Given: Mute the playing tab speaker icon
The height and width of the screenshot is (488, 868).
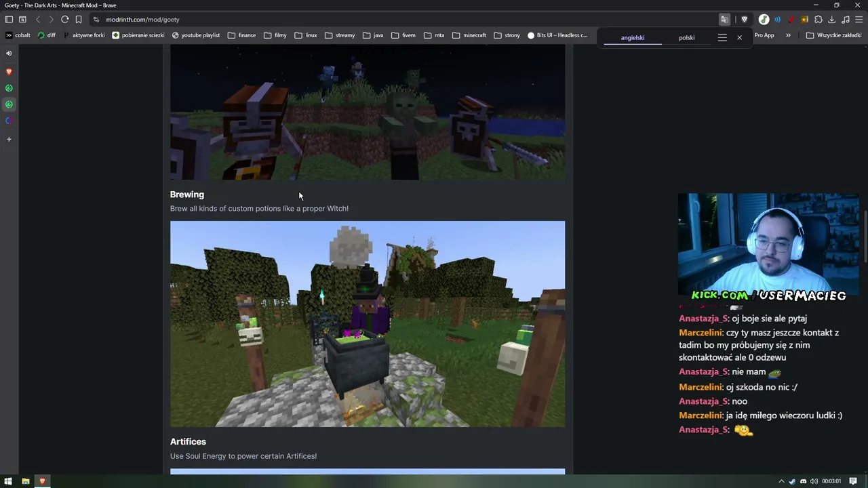Looking at the screenshot, I should pos(9,53).
